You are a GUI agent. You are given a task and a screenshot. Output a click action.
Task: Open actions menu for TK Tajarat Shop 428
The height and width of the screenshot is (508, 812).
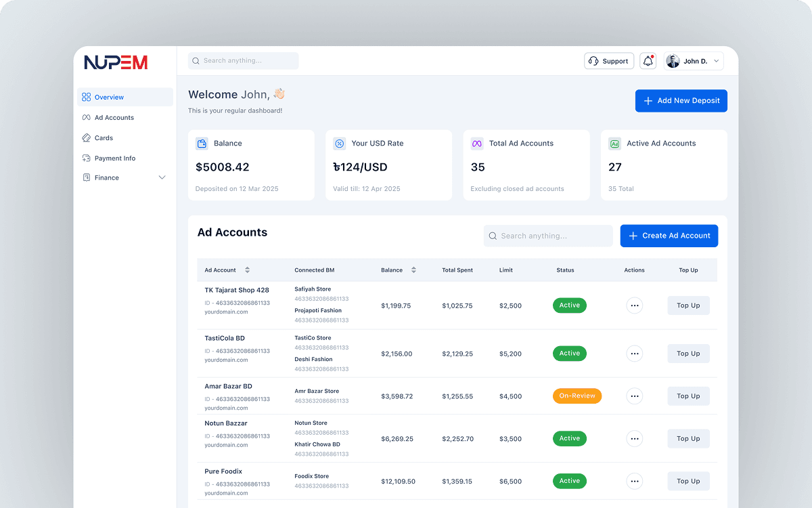(x=634, y=305)
